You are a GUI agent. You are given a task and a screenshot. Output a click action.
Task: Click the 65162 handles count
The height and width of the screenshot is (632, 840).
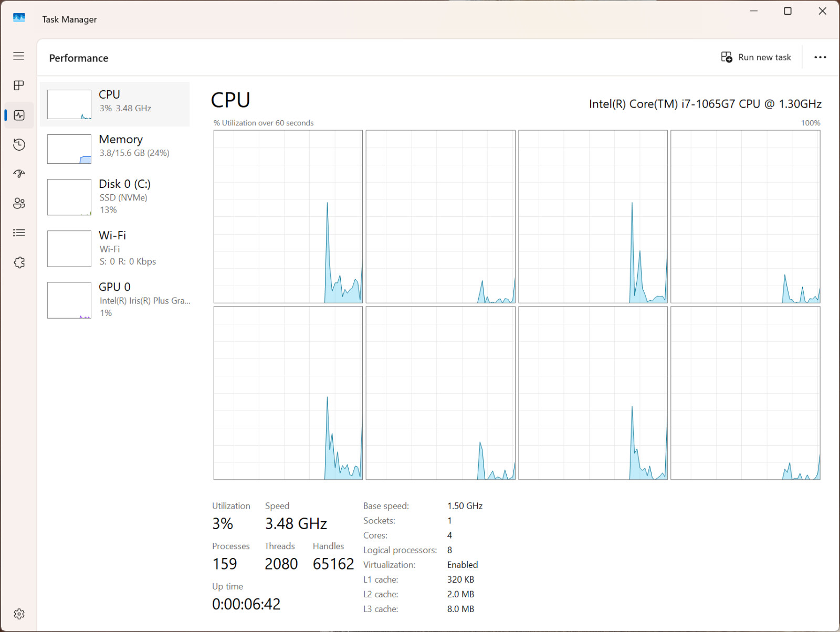tap(333, 564)
